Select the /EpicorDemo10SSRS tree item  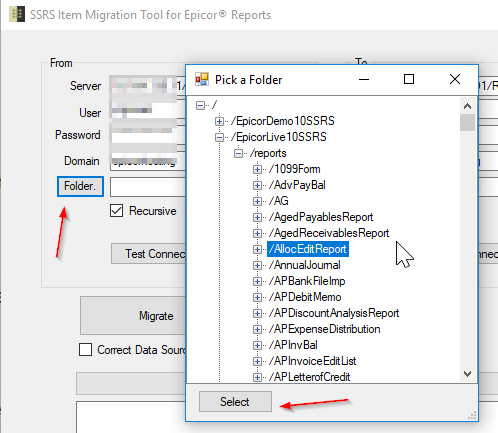283,121
